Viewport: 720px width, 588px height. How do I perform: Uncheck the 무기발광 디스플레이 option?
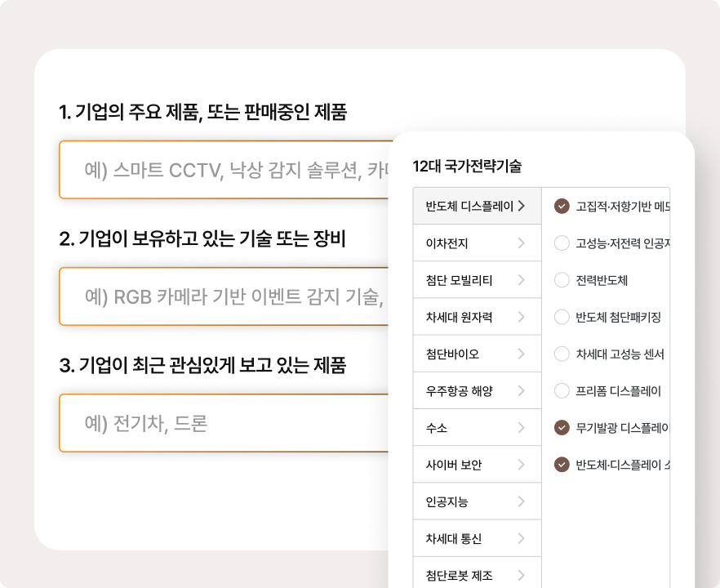562,427
